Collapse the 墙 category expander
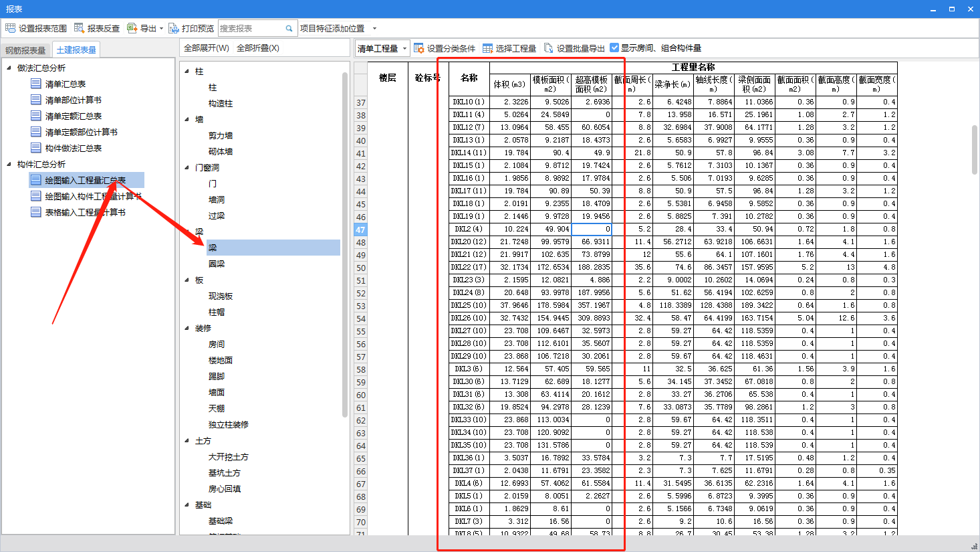This screenshot has width=980, height=552. pyautogui.click(x=187, y=119)
